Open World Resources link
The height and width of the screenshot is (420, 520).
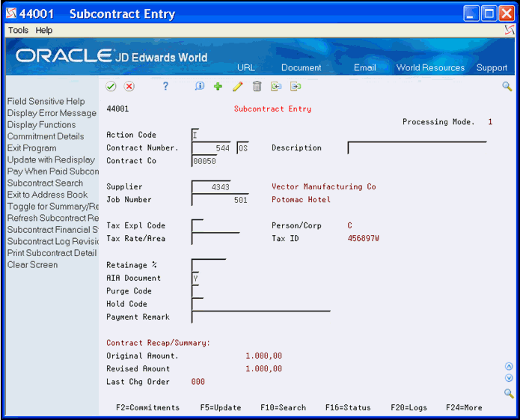pos(430,67)
